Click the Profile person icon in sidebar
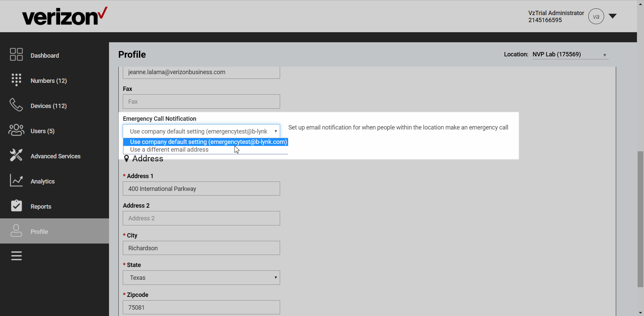 point(16,231)
